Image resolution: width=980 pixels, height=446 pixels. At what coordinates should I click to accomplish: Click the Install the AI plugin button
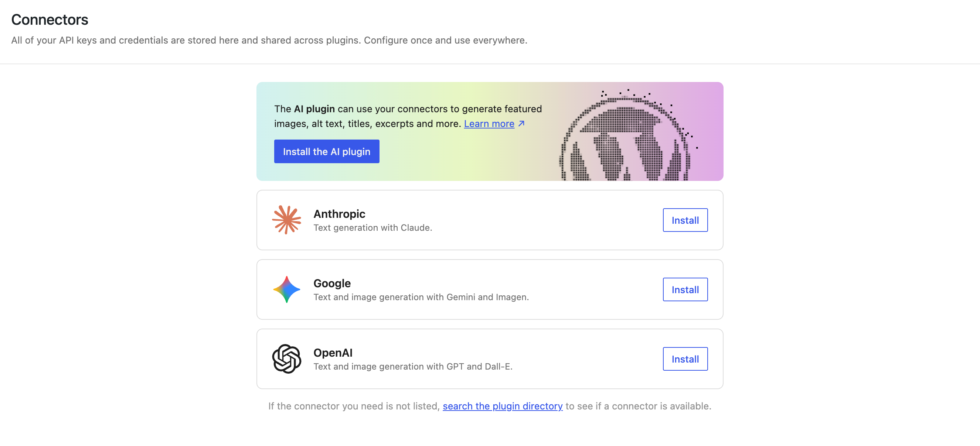pyautogui.click(x=326, y=151)
